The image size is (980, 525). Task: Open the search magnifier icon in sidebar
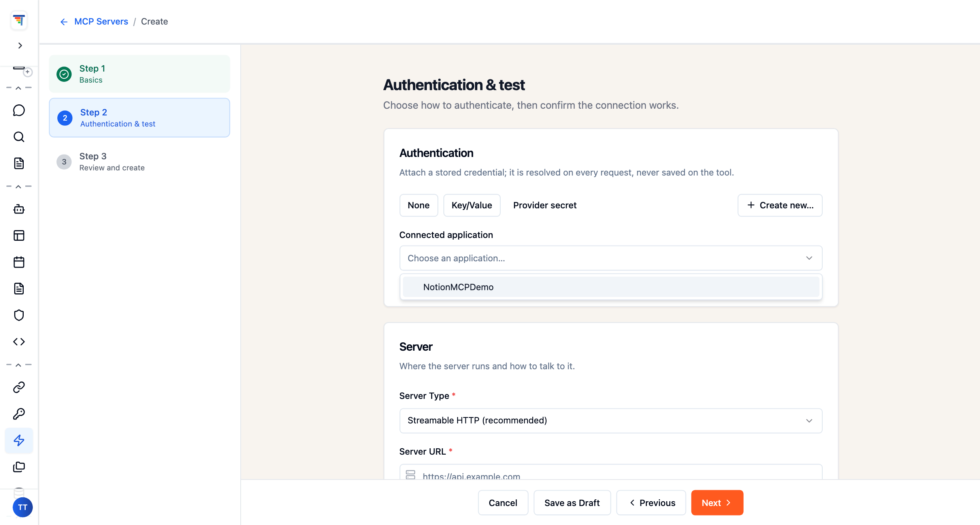click(x=19, y=137)
